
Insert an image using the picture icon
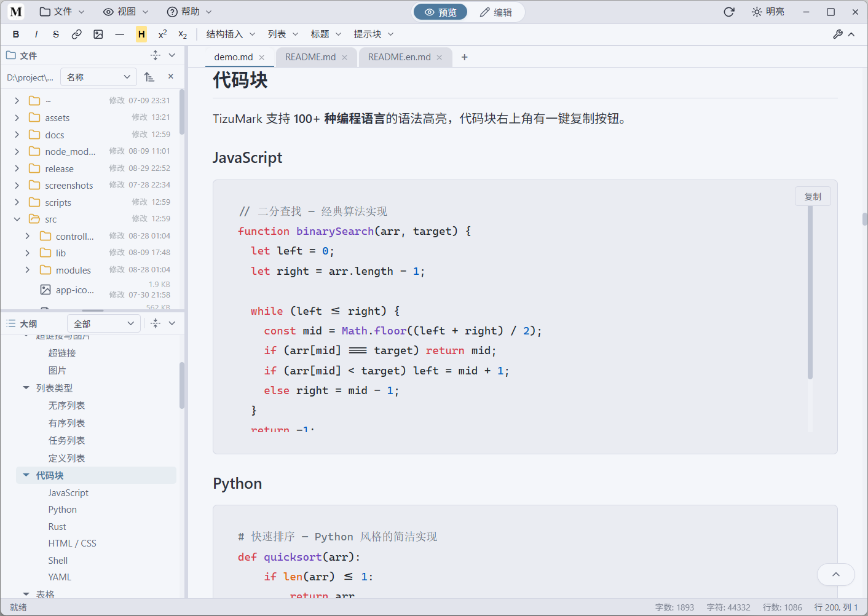(98, 34)
